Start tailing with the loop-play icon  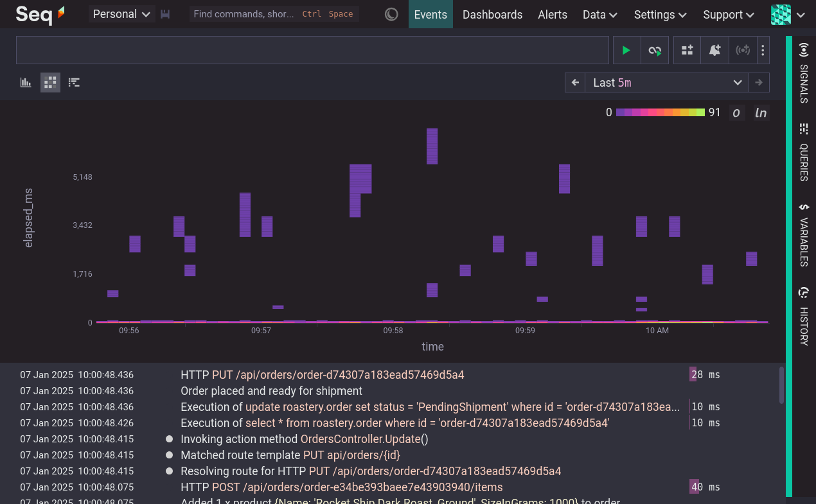pos(655,50)
